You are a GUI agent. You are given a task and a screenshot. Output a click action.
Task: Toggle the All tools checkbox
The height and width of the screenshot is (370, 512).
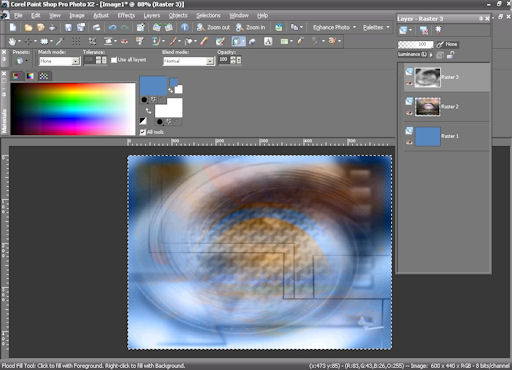pyautogui.click(x=143, y=132)
